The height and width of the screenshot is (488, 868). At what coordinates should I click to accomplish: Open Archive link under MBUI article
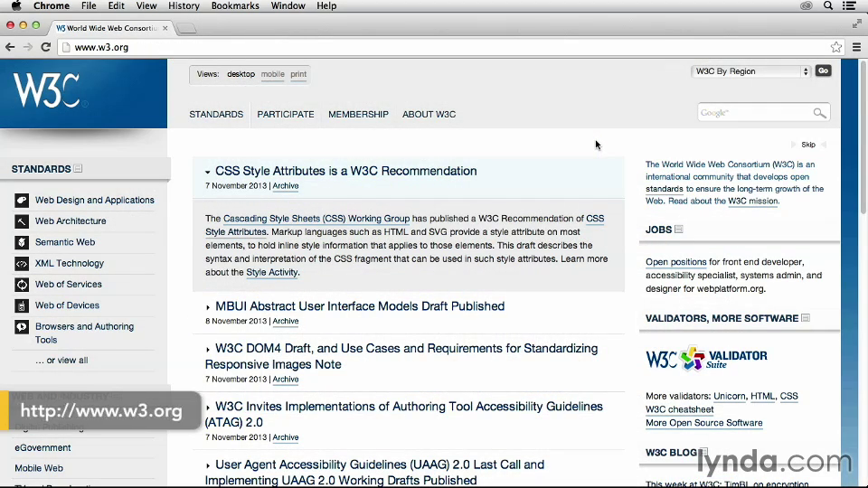[286, 321]
